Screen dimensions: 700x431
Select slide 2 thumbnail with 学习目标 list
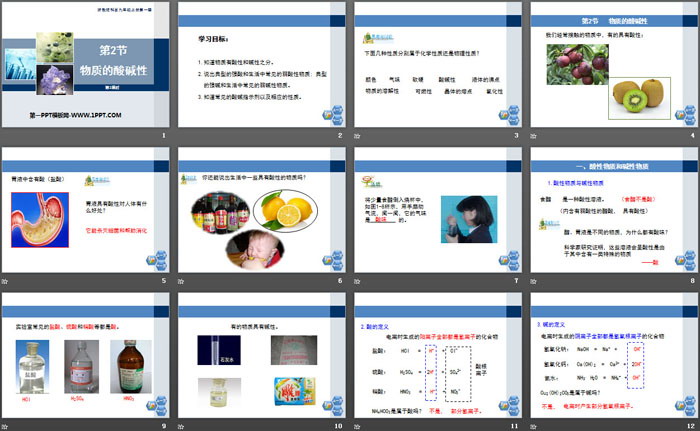[262, 65]
